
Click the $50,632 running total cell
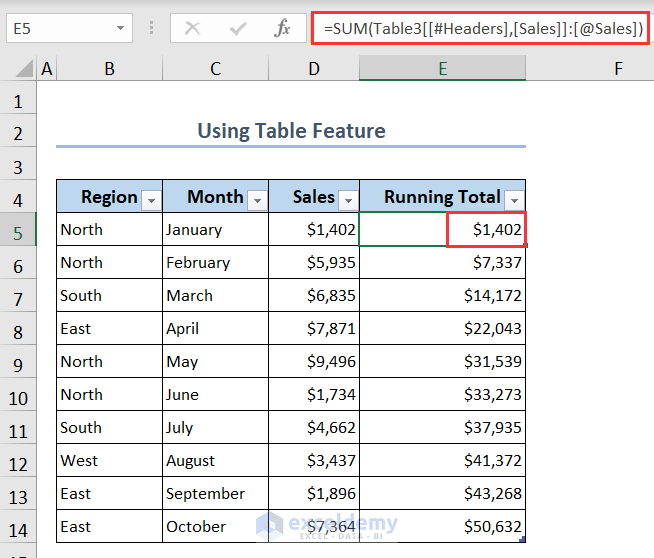[x=442, y=526]
